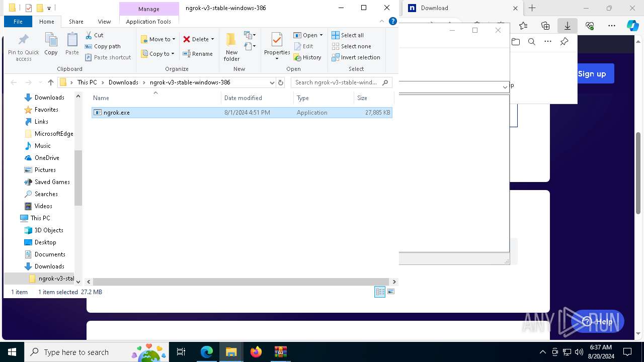Image resolution: width=644 pixels, height=362 pixels.
Task: Click the Paste ribbon icon
Action: pos(72,44)
